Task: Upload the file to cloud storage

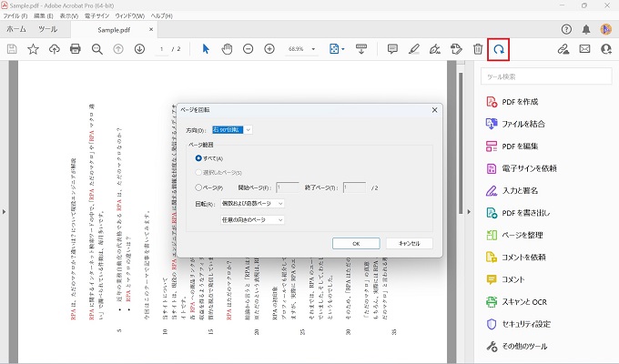Action: 54,49
